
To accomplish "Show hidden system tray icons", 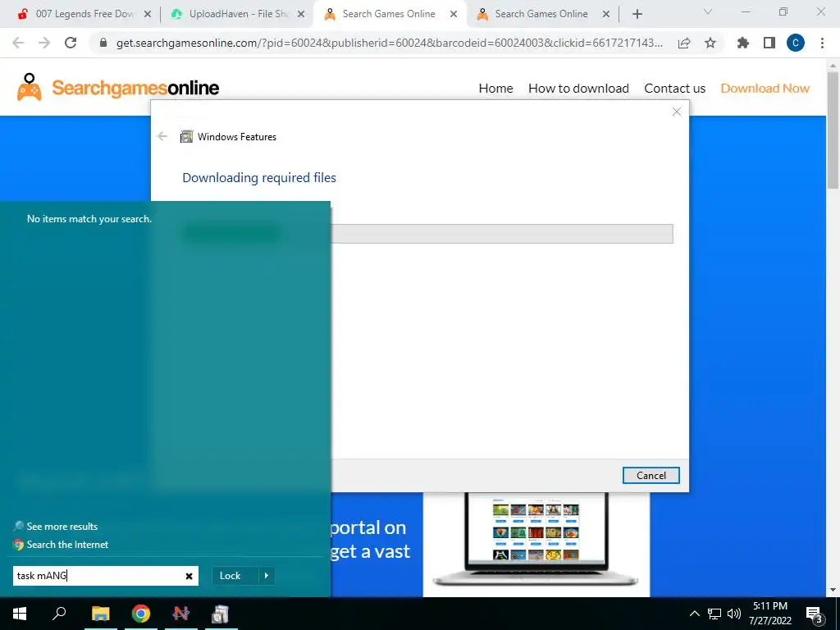I will pos(694,614).
